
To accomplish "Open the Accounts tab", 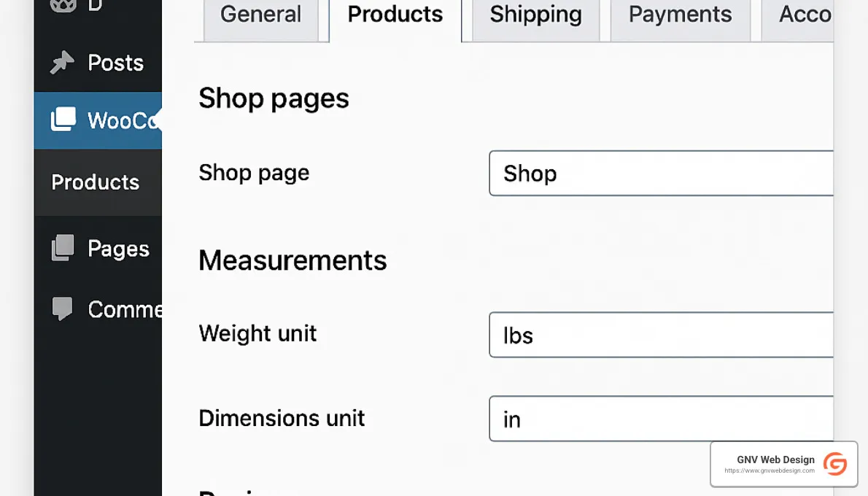I will 805,14.
